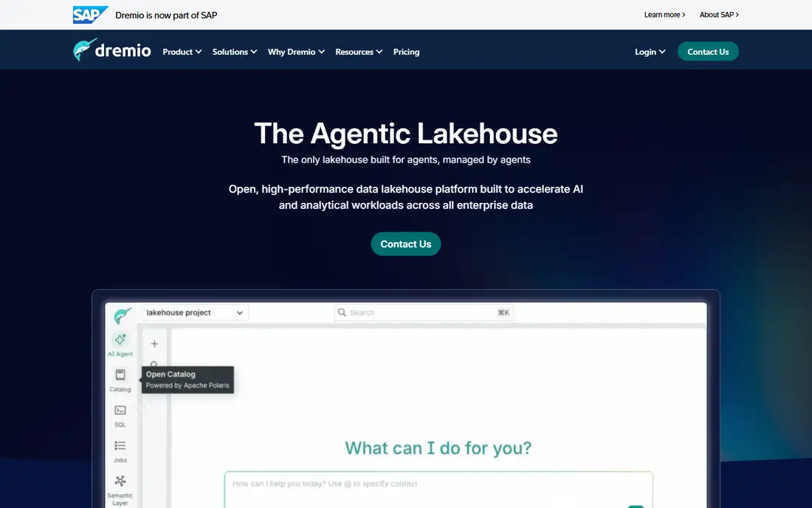812x508 pixels.
Task: Click 'Dremio is now part of SAP' text
Action: point(166,15)
